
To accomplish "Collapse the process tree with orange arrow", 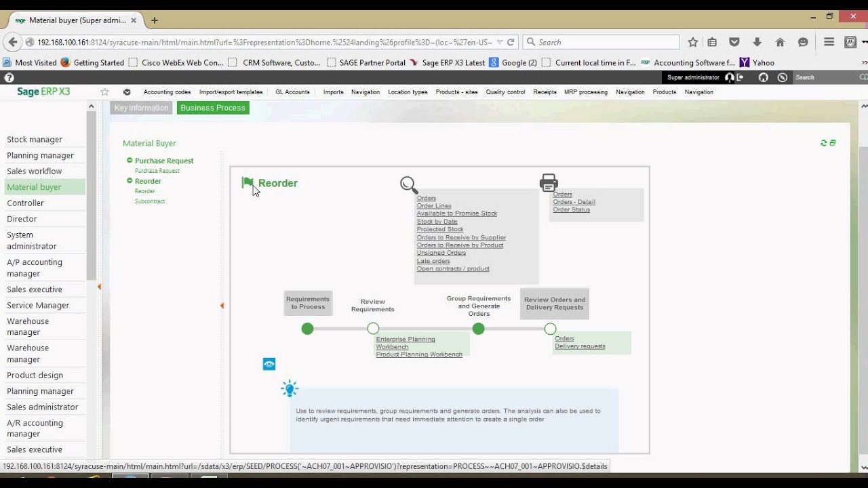I will click(x=222, y=306).
